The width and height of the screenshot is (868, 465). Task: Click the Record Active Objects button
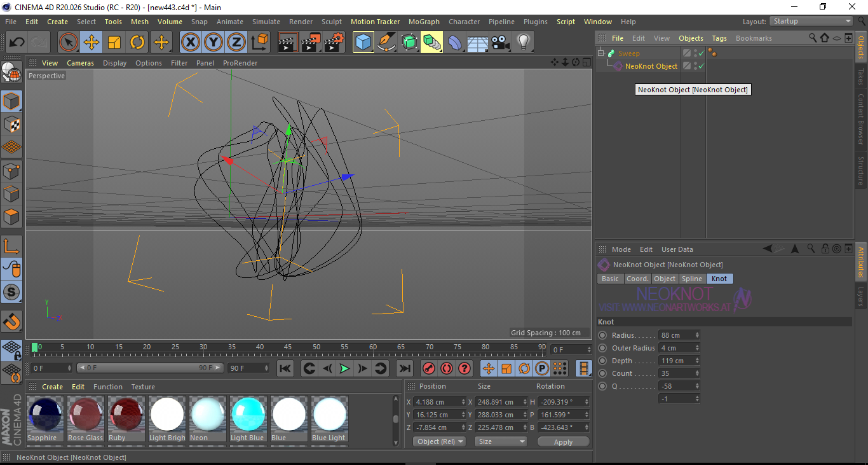(x=429, y=368)
